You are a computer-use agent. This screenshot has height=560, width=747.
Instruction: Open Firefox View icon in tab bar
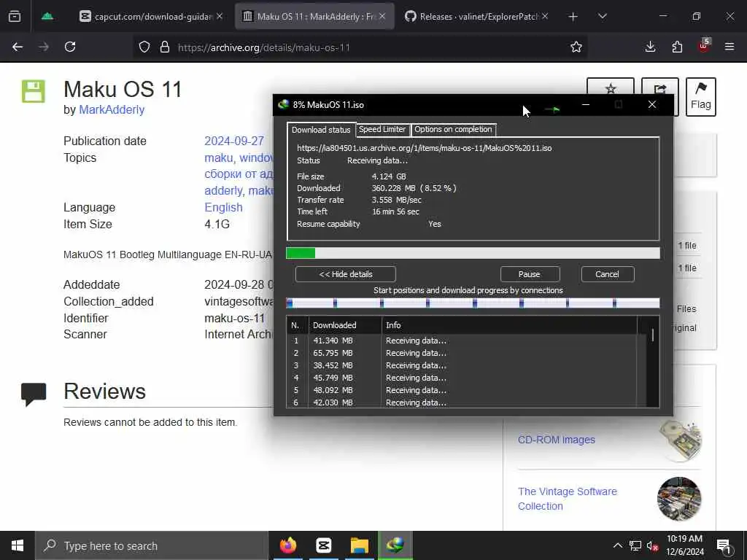(x=15, y=16)
